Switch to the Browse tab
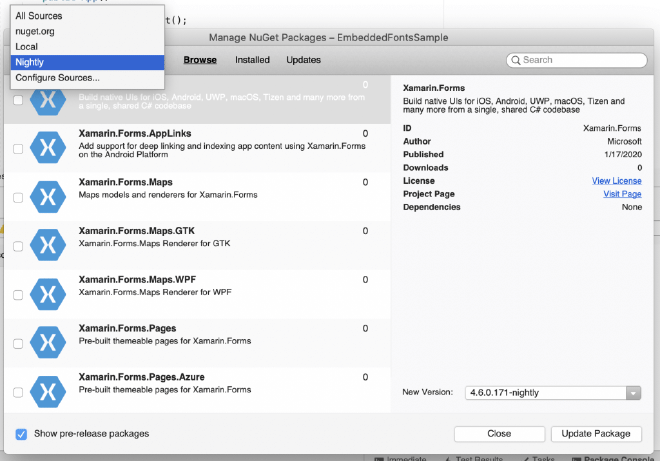The image size is (660, 461). tap(200, 60)
